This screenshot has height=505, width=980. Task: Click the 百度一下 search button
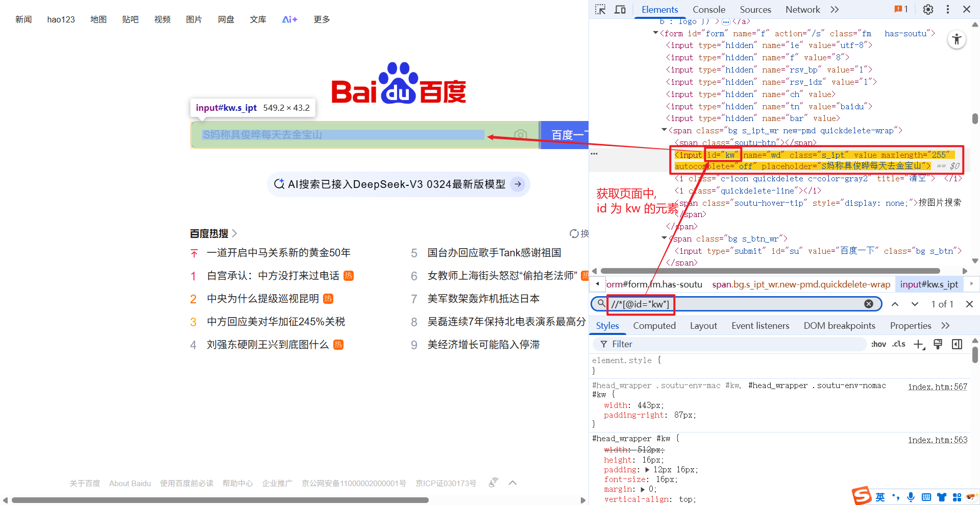564,135
